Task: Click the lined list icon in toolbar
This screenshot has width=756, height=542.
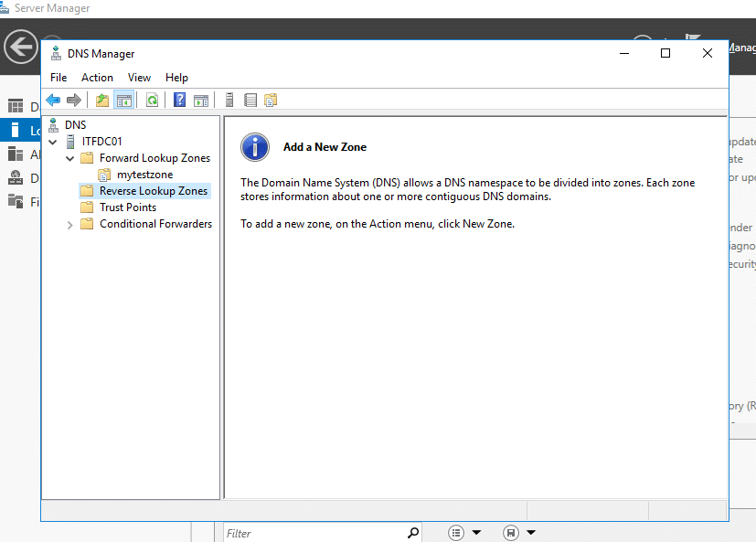Action: 250,101
